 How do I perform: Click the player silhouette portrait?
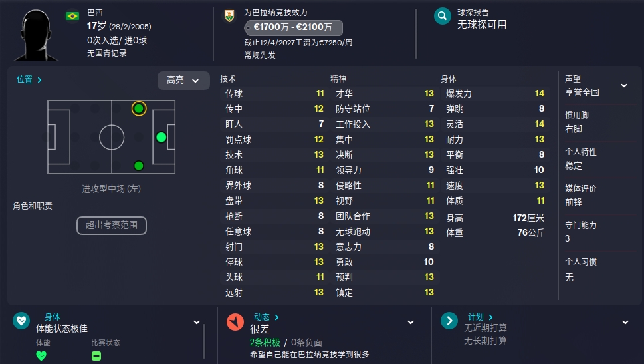36,35
